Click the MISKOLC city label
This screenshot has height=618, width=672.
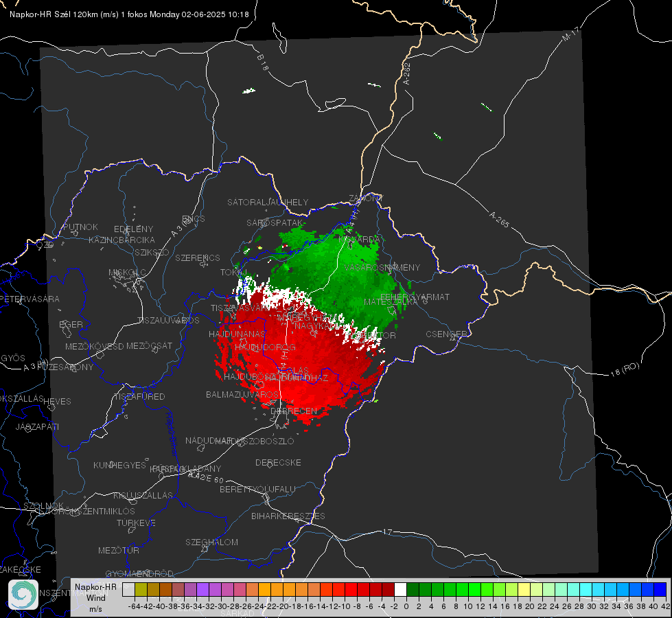coord(127,273)
